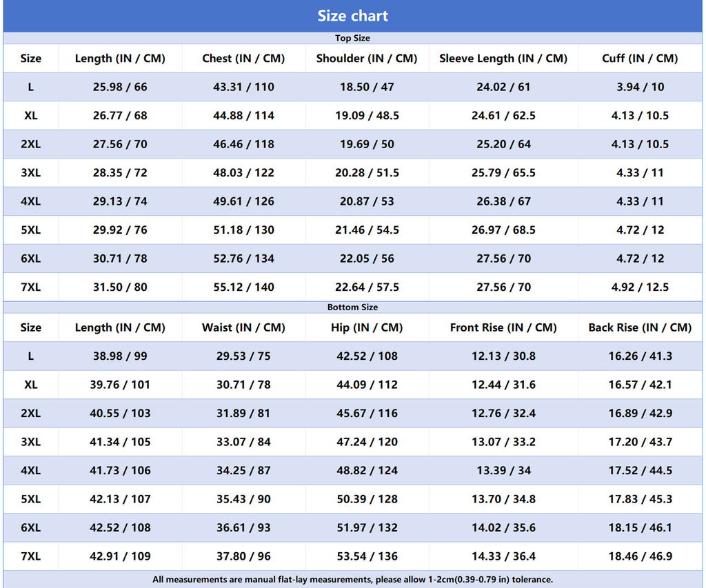Select the hip value "44.09 / 112"
The width and height of the screenshot is (706, 588).
pos(367,385)
